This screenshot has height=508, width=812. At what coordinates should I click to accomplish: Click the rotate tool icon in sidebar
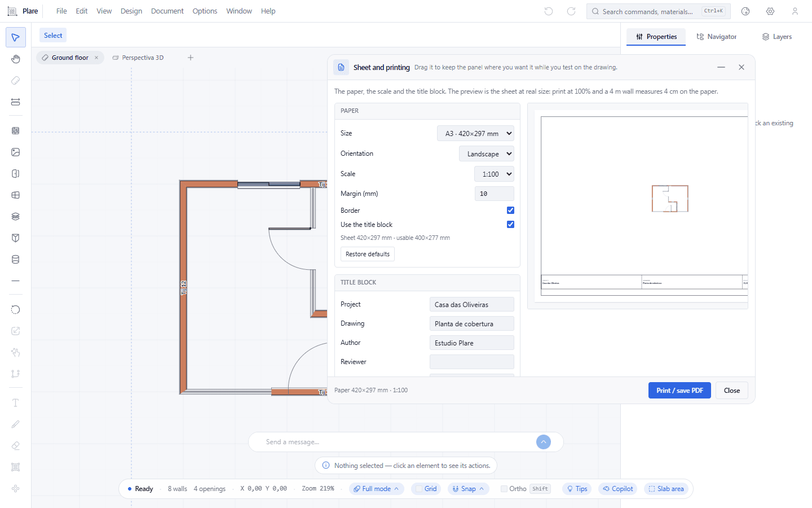pyautogui.click(x=16, y=309)
